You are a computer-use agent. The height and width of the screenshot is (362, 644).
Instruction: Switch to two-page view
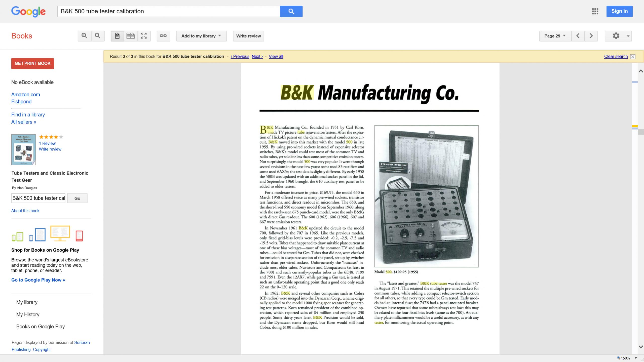point(130,36)
